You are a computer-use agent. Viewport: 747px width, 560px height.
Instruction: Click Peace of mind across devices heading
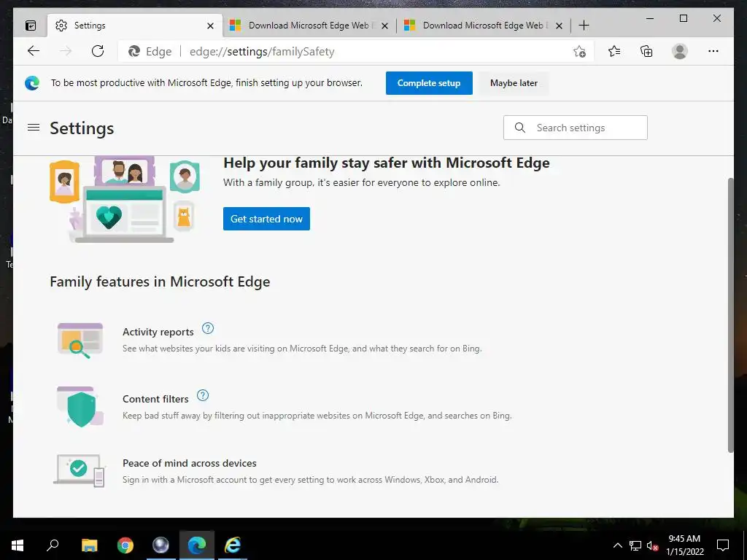(x=190, y=463)
